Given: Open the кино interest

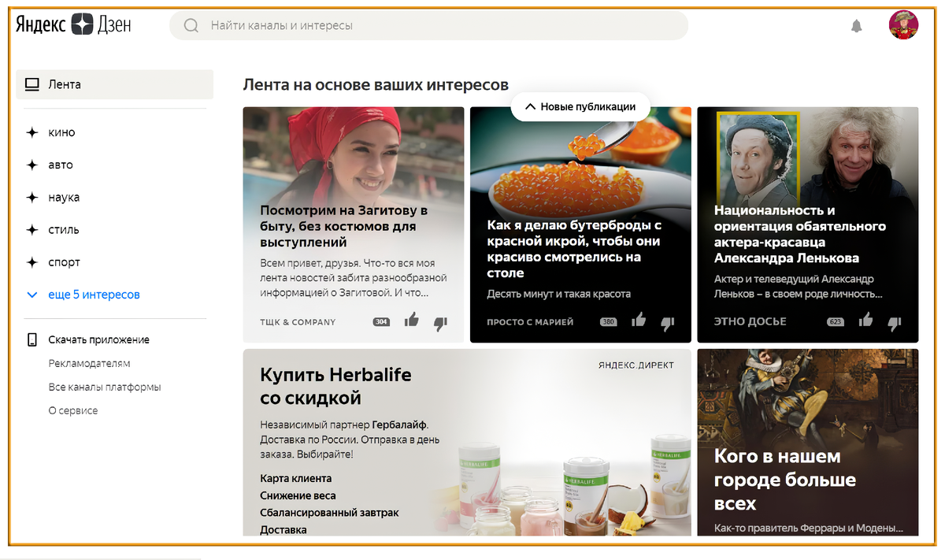Looking at the screenshot, I should (61, 132).
